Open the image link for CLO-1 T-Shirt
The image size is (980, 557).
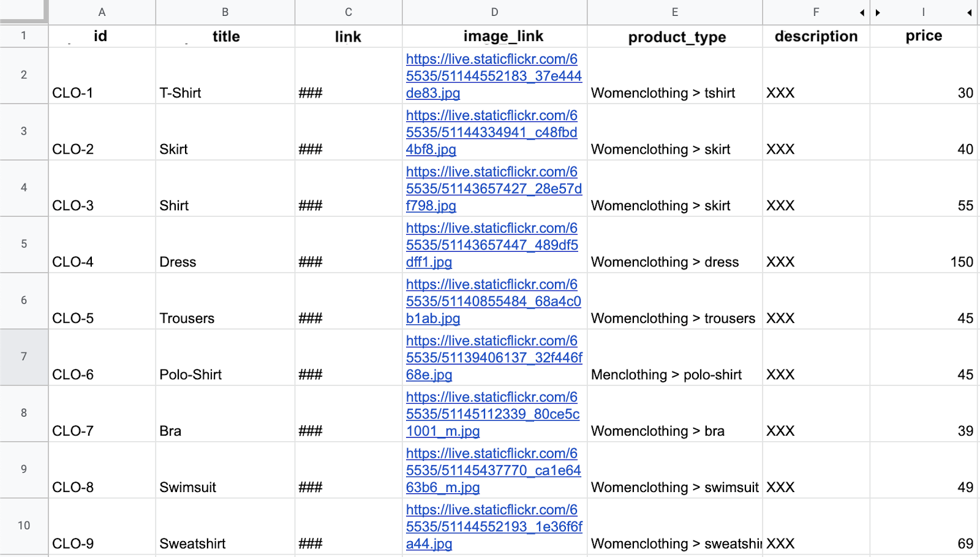[x=493, y=76]
